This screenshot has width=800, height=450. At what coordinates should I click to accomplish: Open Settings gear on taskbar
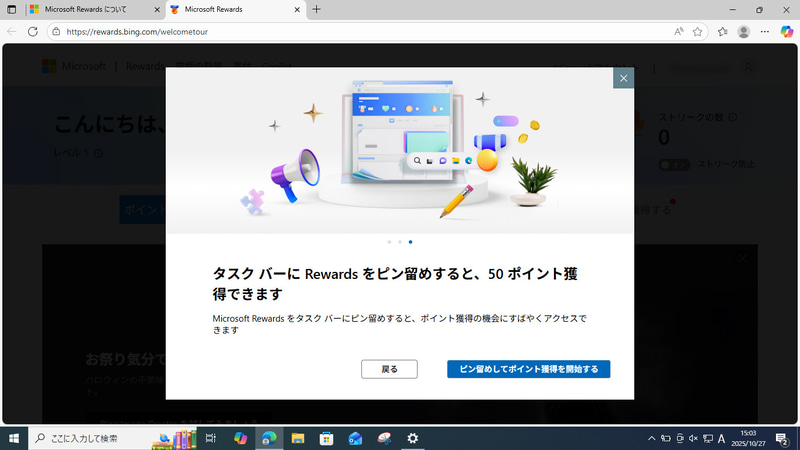412,438
